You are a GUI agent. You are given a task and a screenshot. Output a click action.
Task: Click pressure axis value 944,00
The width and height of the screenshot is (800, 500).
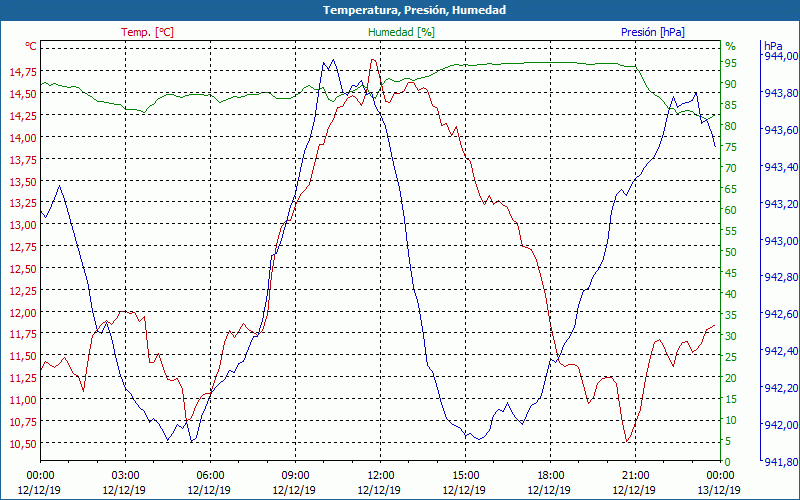pos(781,56)
